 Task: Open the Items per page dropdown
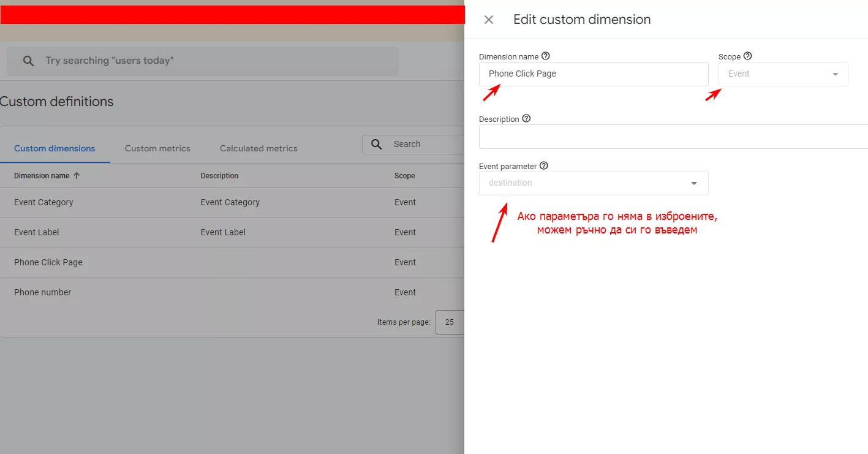pos(450,322)
